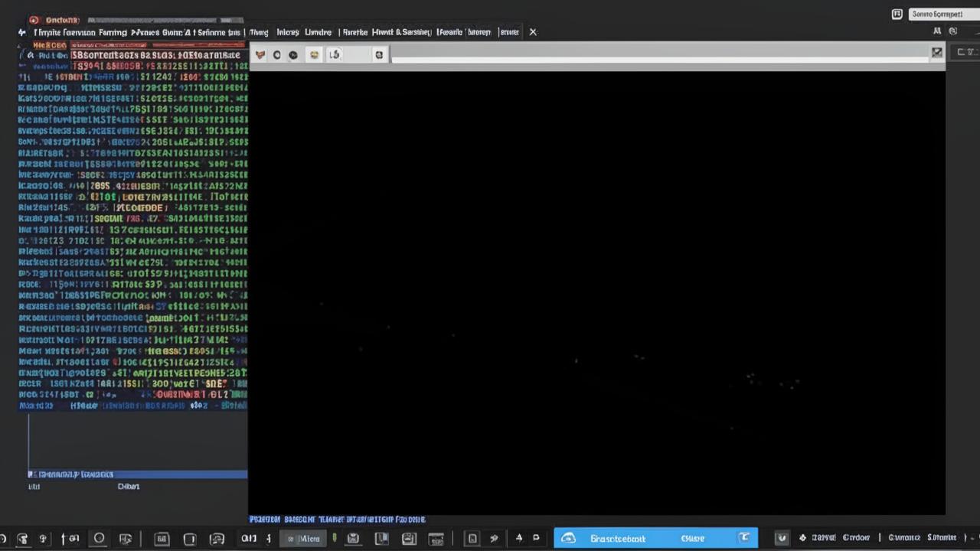The image size is (980, 551).
Task: Click the small flag icon before blue cloud button
Action: [x=536, y=539]
